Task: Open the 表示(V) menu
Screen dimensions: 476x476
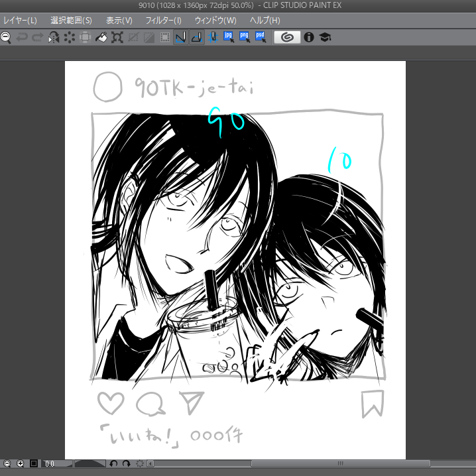Action: [119, 21]
